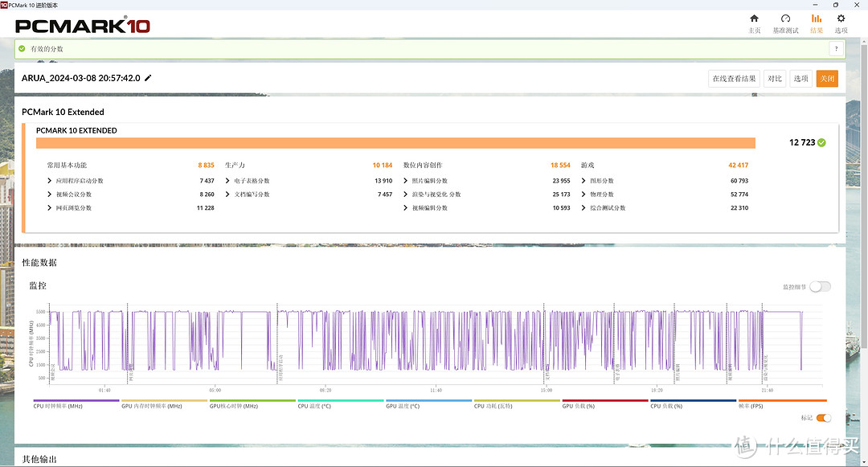Click the orange 关闭 close button
The width and height of the screenshot is (868, 467).
[x=827, y=79]
